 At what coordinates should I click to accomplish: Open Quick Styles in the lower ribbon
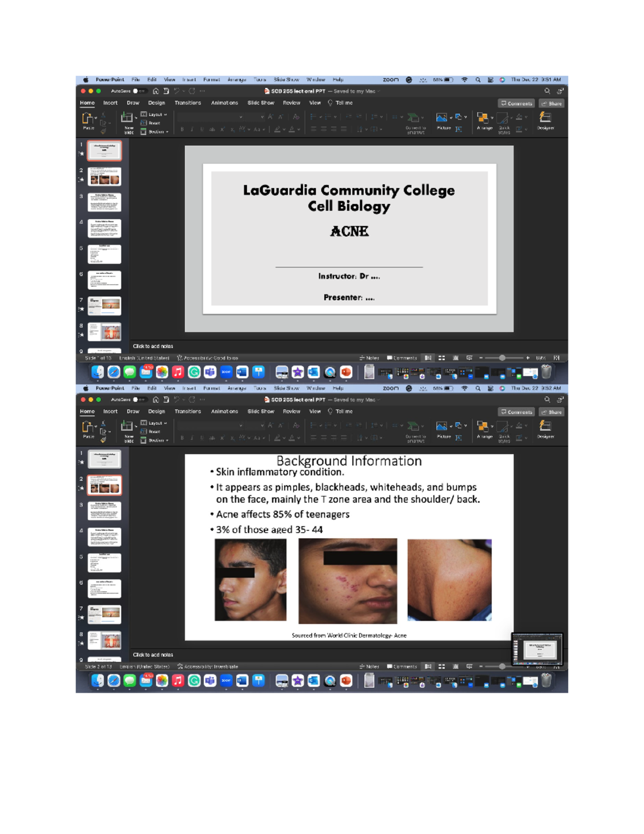click(x=503, y=427)
